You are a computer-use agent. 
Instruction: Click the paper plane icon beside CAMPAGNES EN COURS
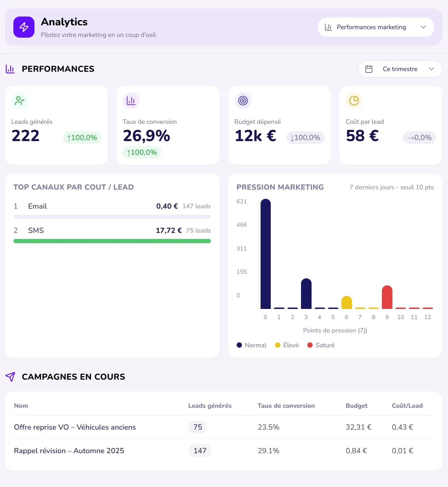coord(10,377)
